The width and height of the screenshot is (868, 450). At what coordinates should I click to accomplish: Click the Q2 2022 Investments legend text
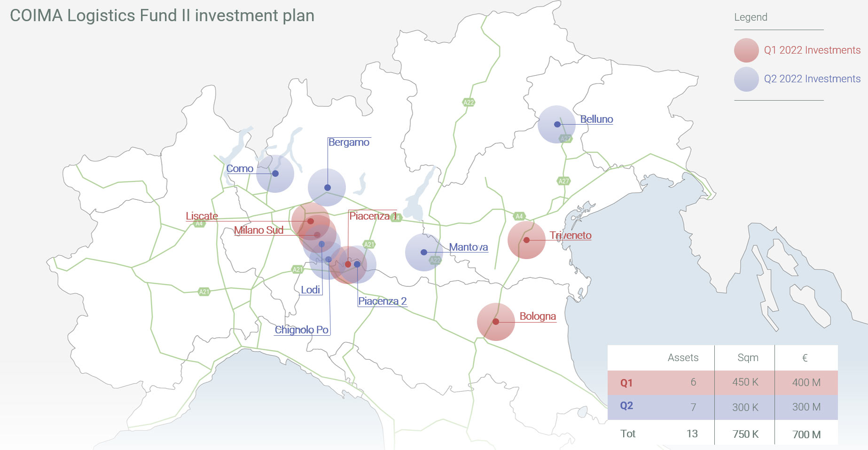812,79
